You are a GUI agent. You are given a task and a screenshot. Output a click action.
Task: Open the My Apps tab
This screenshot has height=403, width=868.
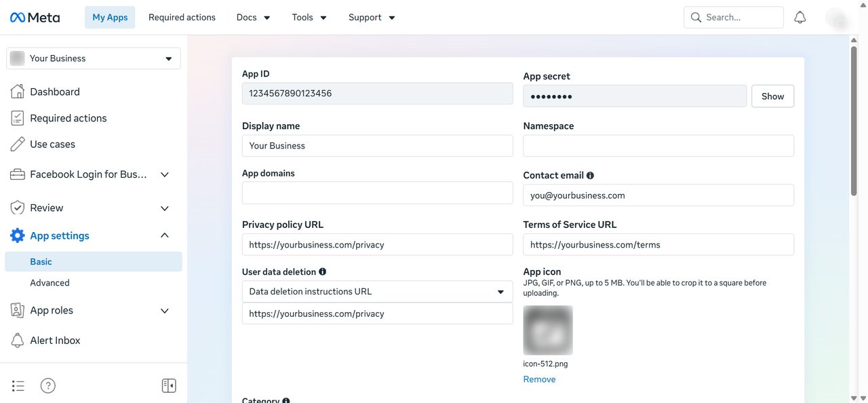[110, 18]
